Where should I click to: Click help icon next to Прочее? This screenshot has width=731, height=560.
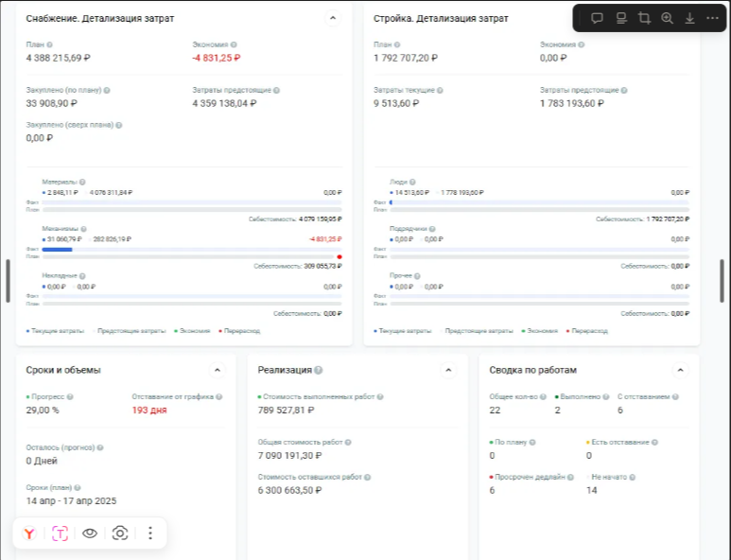coord(417,276)
